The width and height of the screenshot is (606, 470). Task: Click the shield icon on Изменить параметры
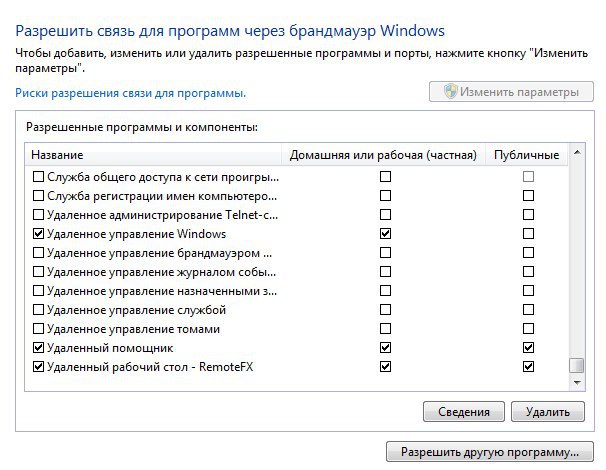(451, 91)
